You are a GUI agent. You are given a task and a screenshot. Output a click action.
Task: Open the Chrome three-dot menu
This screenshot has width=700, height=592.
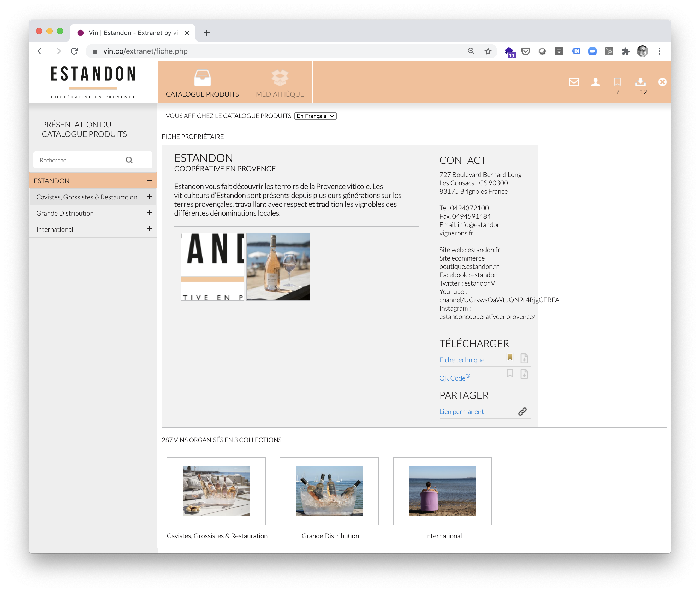pyautogui.click(x=659, y=51)
